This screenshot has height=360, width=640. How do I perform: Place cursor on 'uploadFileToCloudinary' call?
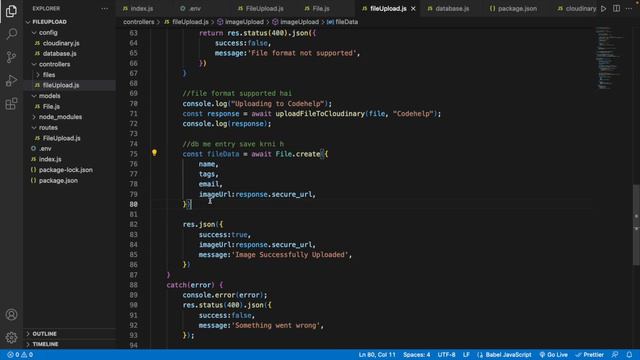[x=320, y=114]
